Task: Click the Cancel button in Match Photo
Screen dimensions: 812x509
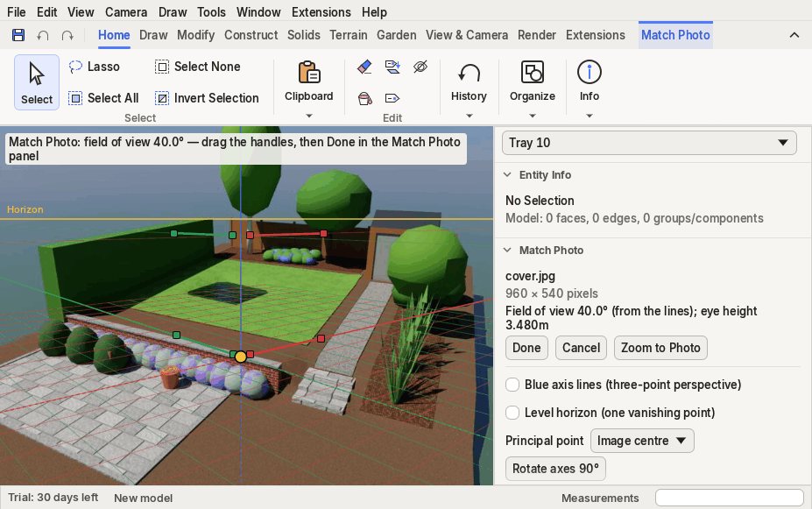Action: click(x=581, y=348)
